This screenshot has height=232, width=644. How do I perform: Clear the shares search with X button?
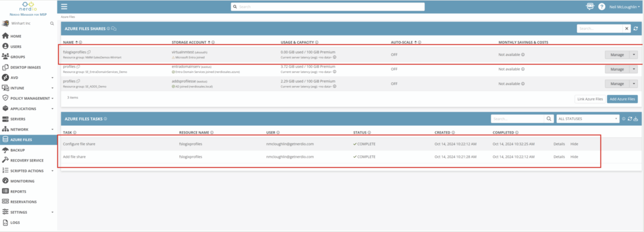[x=627, y=29]
